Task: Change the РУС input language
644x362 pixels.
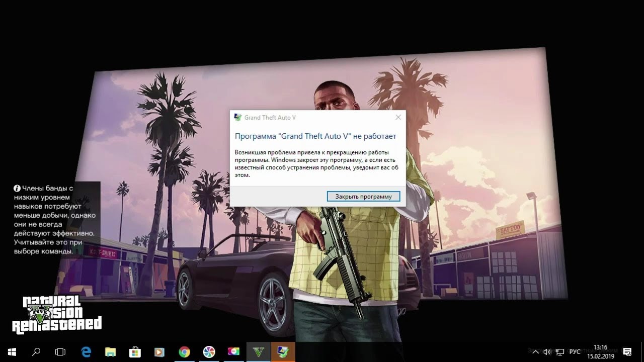Action: 575,352
